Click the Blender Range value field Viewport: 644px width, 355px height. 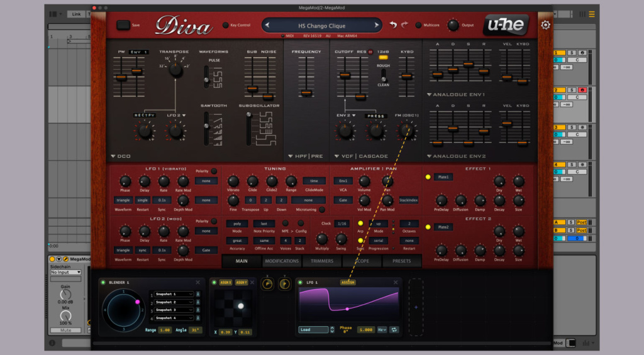(x=165, y=330)
